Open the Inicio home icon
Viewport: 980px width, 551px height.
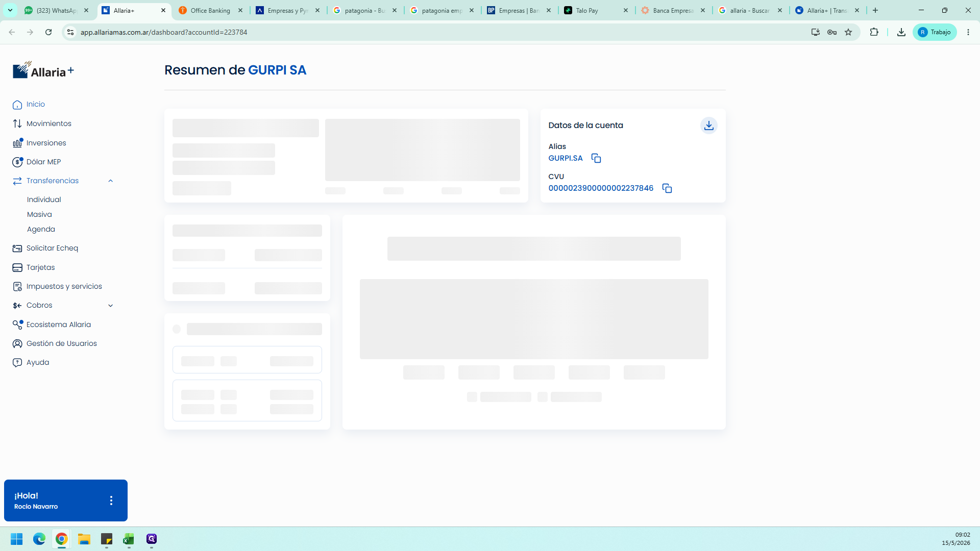tap(17, 105)
